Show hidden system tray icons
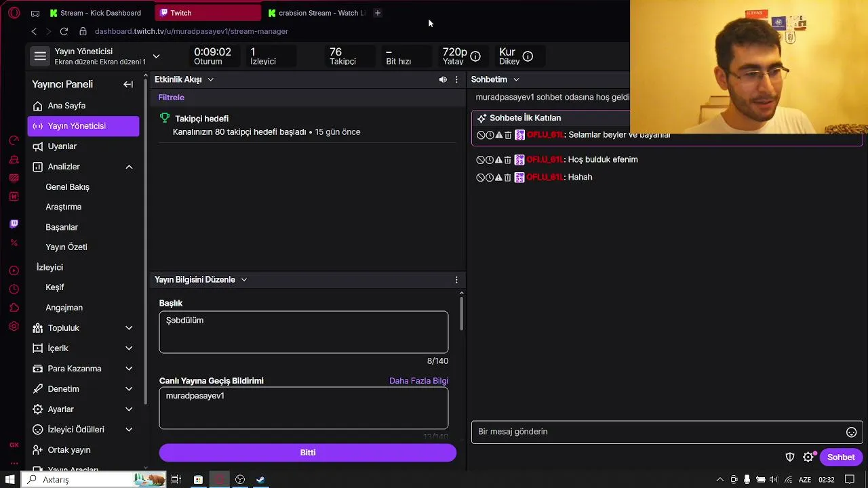This screenshot has height=488, width=868. tap(720, 480)
